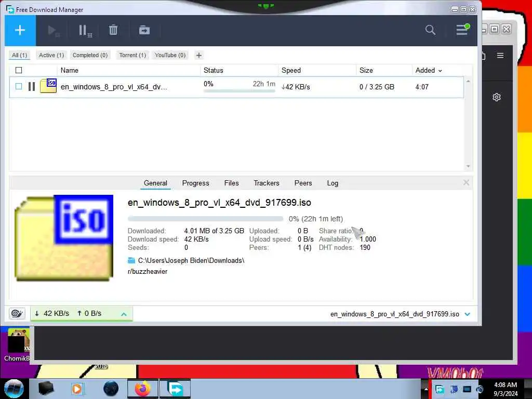
Task: Expand speed panel with up chevron
Action: click(x=124, y=314)
